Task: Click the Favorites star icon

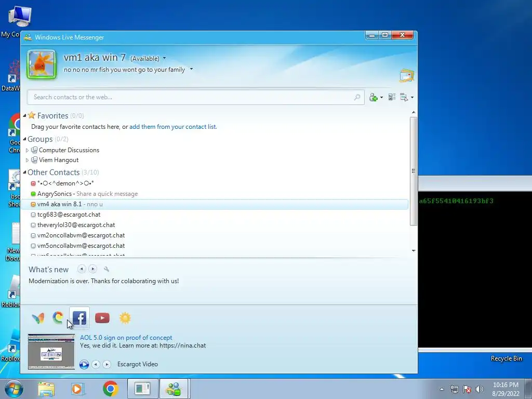Action: tap(32, 115)
